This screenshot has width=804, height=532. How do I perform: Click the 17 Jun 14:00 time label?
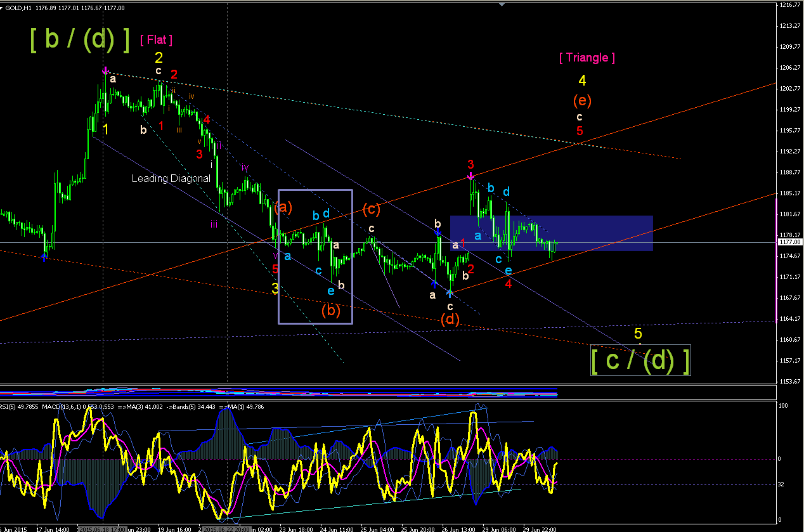coord(53,529)
